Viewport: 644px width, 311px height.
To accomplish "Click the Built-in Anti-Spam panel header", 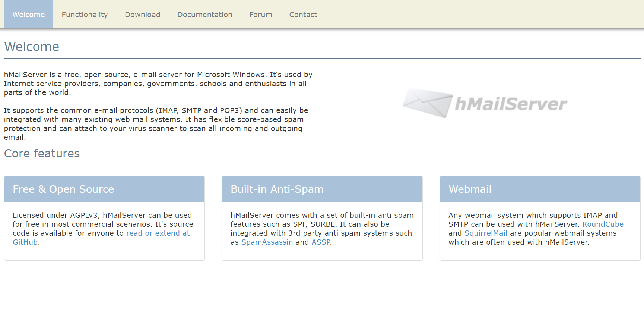I will pyautogui.click(x=322, y=189).
